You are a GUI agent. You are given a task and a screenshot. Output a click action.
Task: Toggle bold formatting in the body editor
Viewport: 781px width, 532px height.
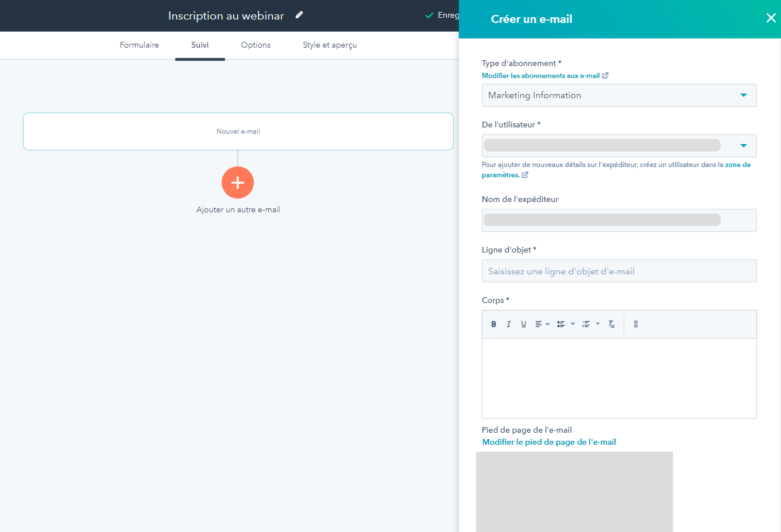point(493,324)
